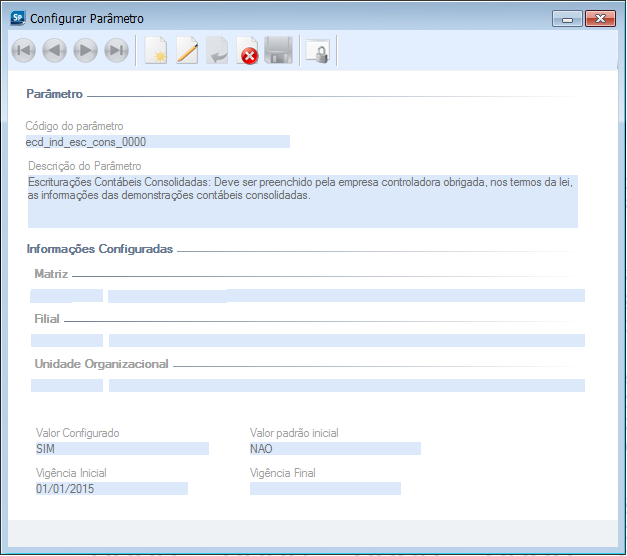Image resolution: width=627 pixels, height=556 pixels.
Task: Delete record with red X icon
Action: pos(248,50)
